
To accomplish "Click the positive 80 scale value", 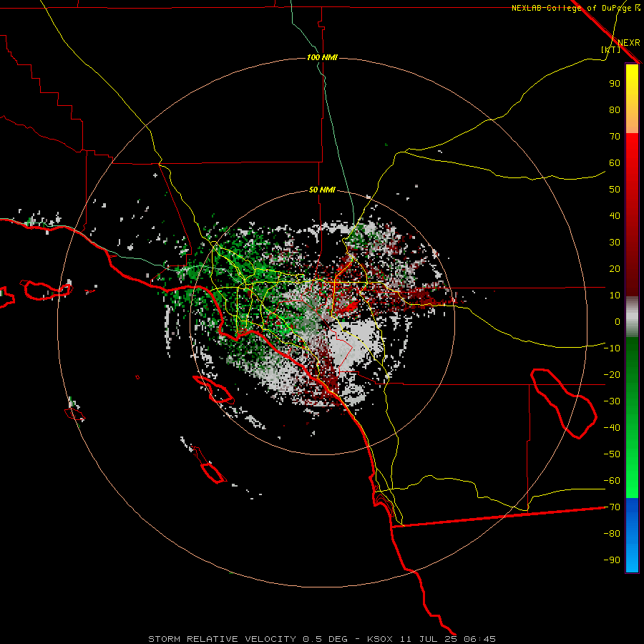I will click(x=615, y=110).
